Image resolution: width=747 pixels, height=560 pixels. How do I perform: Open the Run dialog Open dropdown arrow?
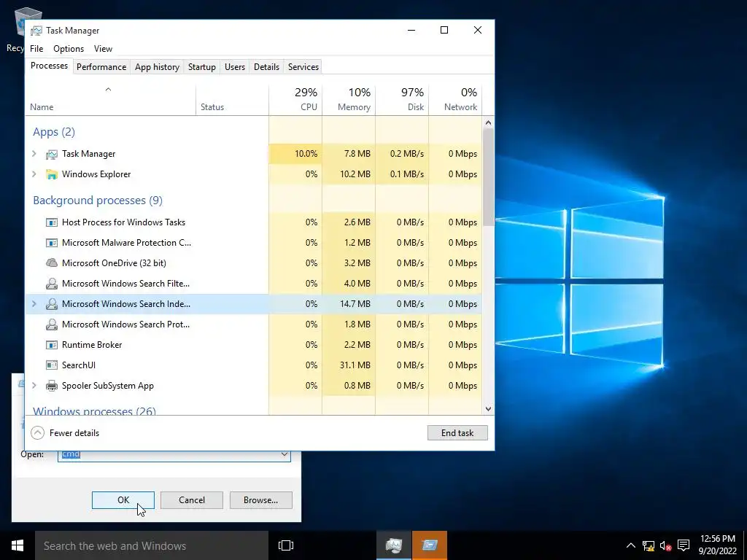pyautogui.click(x=285, y=454)
